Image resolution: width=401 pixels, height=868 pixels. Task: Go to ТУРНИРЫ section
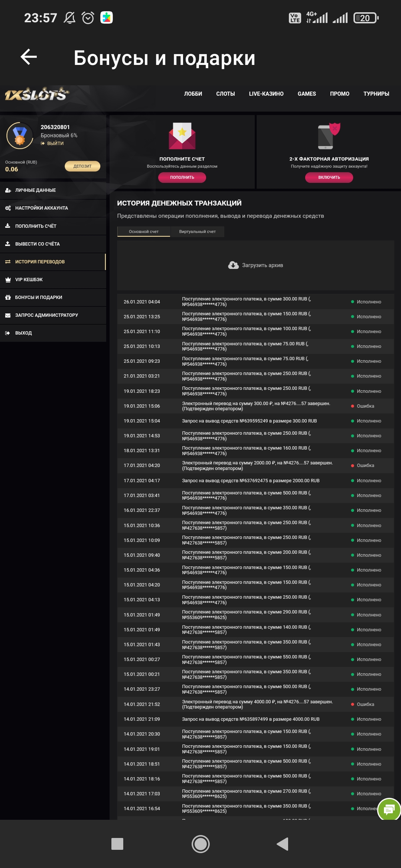click(x=376, y=94)
